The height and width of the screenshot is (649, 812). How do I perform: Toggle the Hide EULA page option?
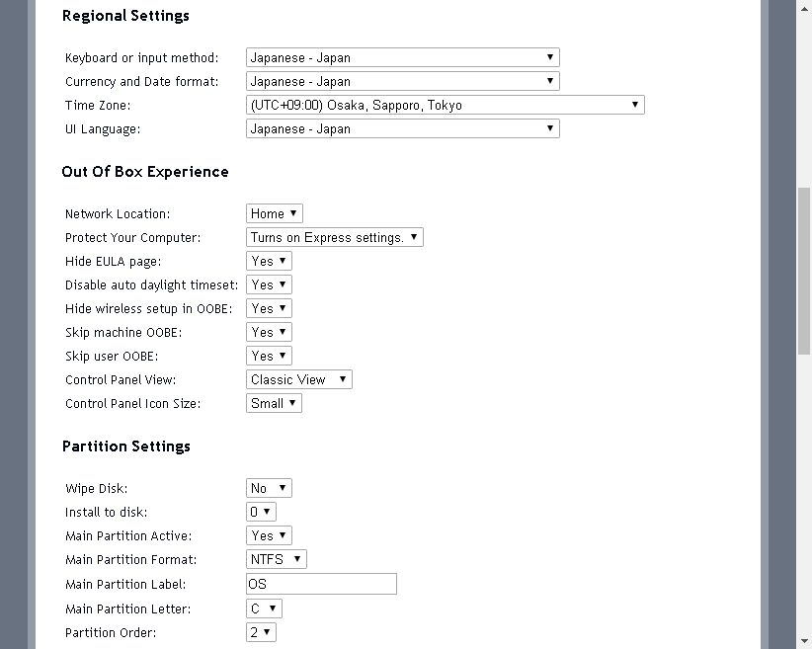coord(269,262)
